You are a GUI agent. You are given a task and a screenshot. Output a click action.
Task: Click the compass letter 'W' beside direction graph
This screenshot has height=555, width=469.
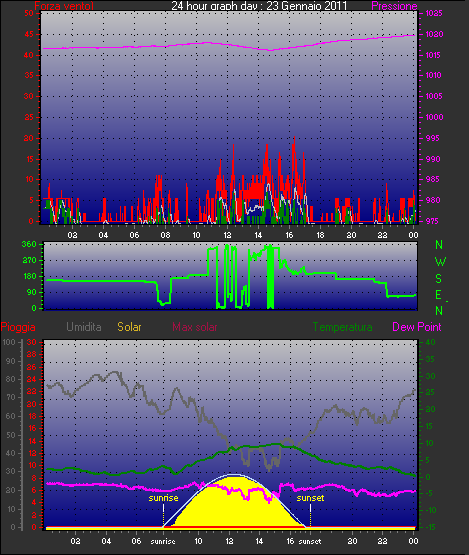440,262
